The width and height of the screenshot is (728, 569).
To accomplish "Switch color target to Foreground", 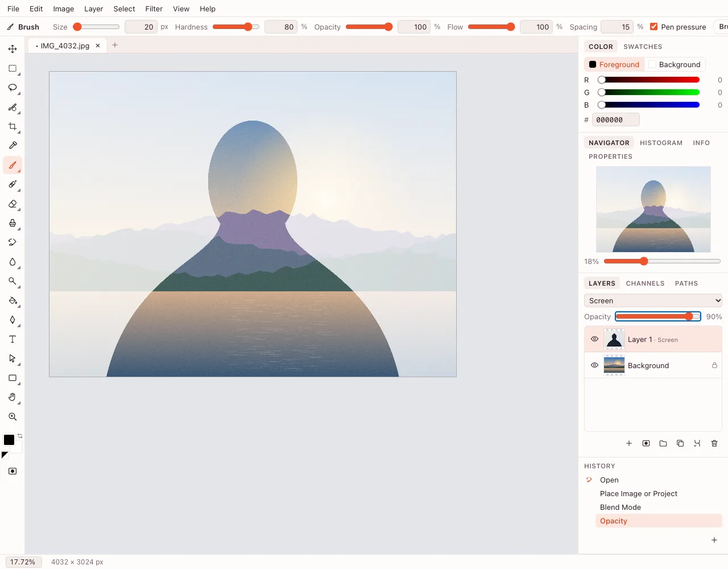I will point(614,64).
